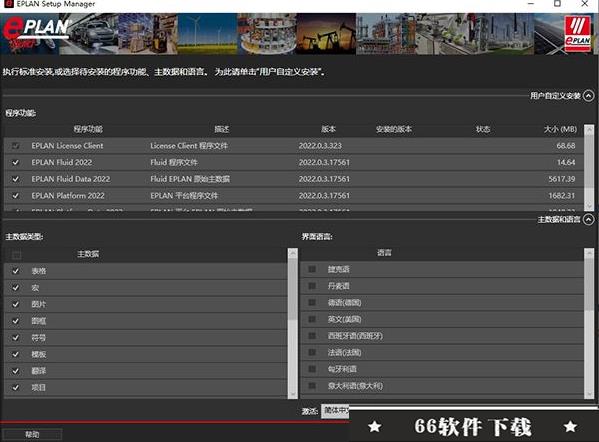Select version cell '2022.0.3.323'

320,146
